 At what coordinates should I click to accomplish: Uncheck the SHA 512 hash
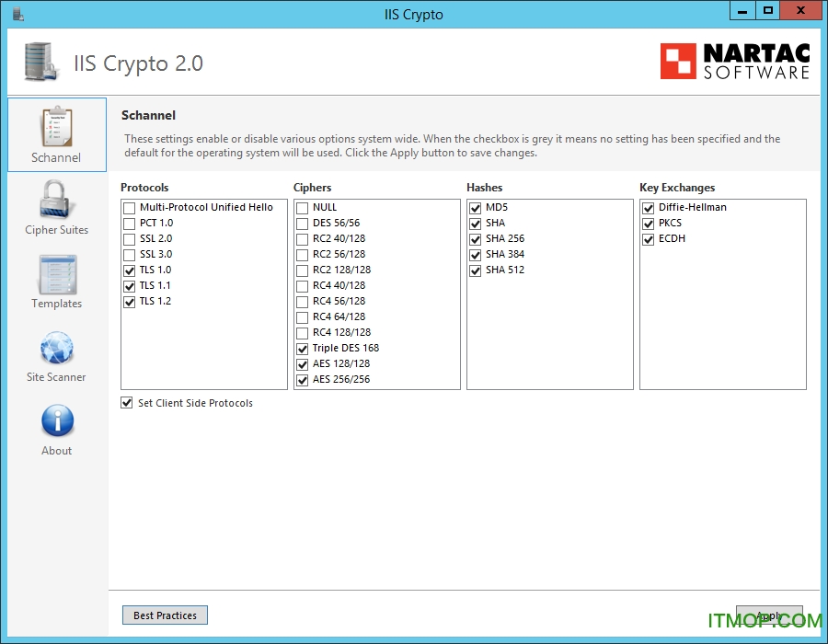point(476,270)
